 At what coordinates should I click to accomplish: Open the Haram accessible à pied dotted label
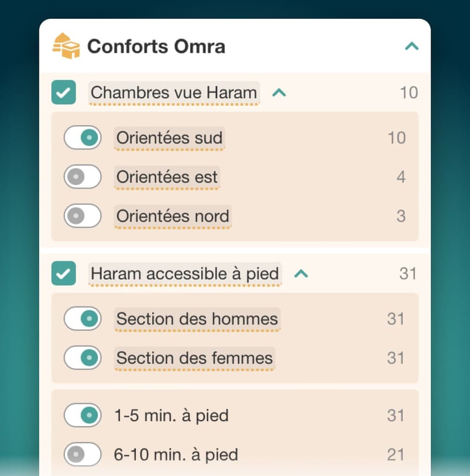click(x=183, y=273)
